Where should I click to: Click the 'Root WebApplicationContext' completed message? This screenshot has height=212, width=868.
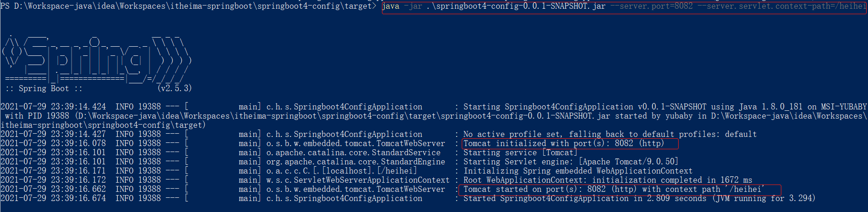(608, 180)
